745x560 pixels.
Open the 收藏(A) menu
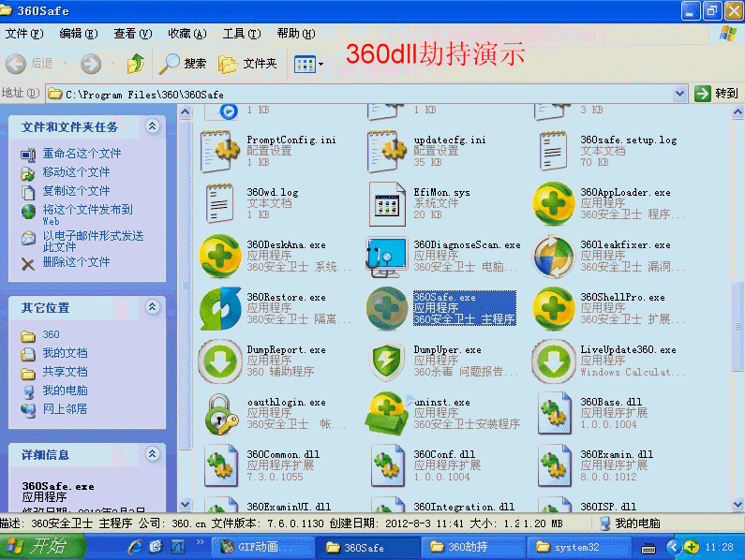[x=187, y=34]
